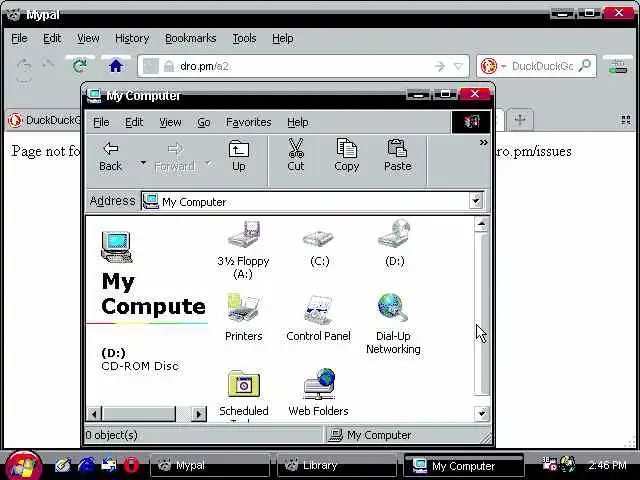Reload the page in Mypal
The image size is (640, 480).
click(80, 65)
